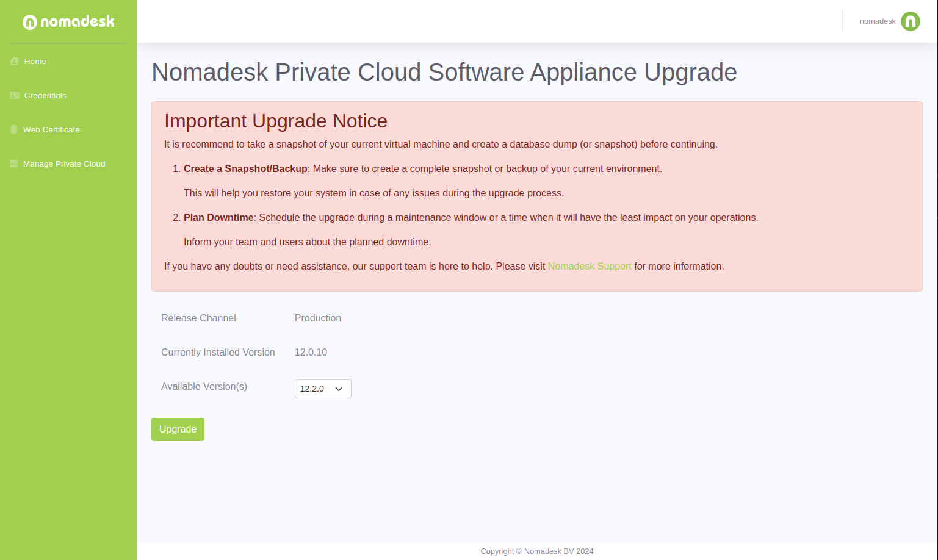
Task: Open the green Nomadesk user avatar
Action: (910, 21)
